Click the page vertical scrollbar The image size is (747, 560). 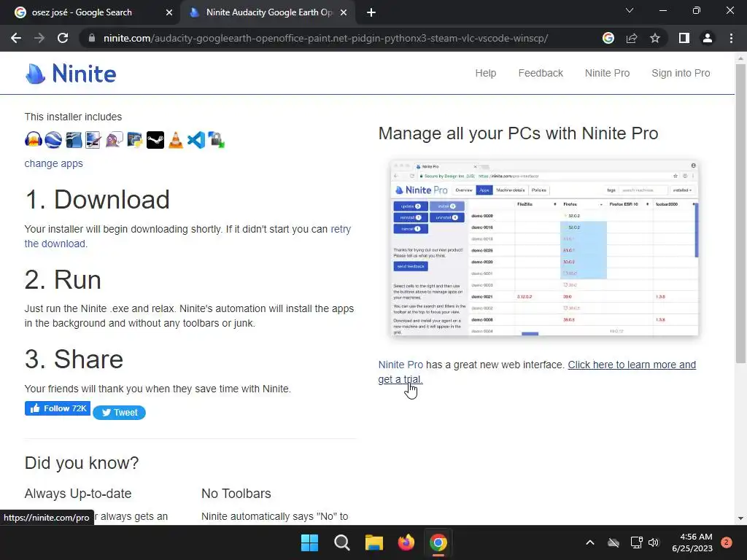tap(740, 214)
